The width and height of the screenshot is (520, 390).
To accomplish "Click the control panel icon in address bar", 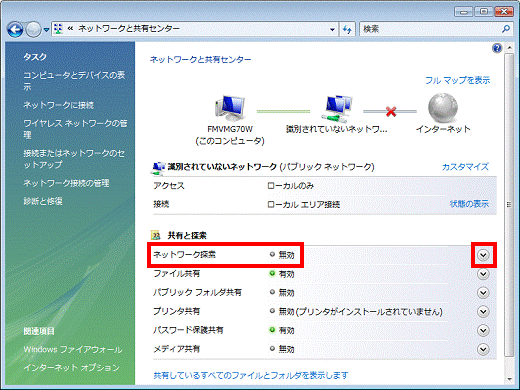I will click(58, 29).
